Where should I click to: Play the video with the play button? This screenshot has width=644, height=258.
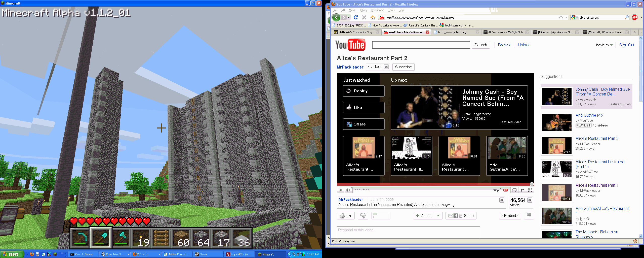341,190
